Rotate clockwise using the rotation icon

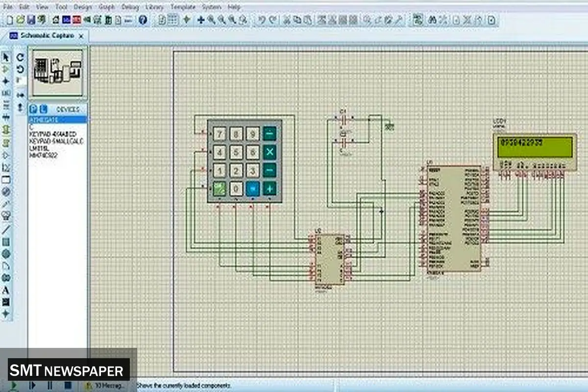pyautogui.click(x=20, y=57)
